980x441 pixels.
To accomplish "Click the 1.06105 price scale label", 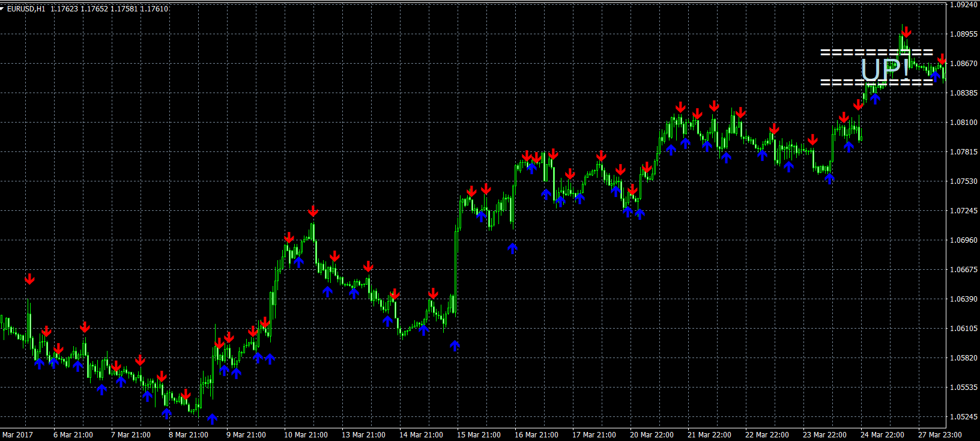I will tap(964, 329).
